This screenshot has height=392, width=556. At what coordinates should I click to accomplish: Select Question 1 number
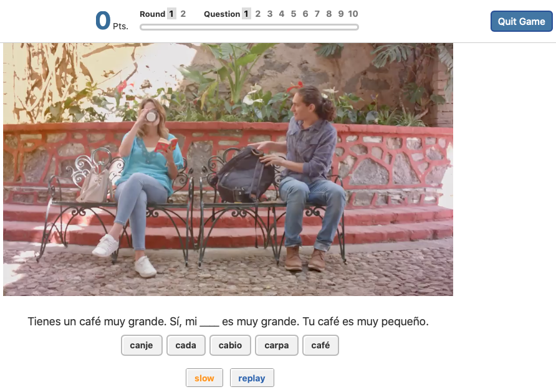[x=246, y=14]
